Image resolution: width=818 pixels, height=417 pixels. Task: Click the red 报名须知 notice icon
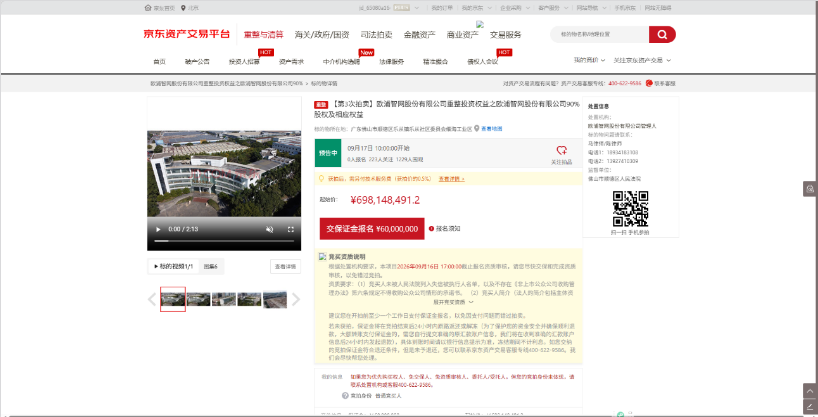(431, 229)
